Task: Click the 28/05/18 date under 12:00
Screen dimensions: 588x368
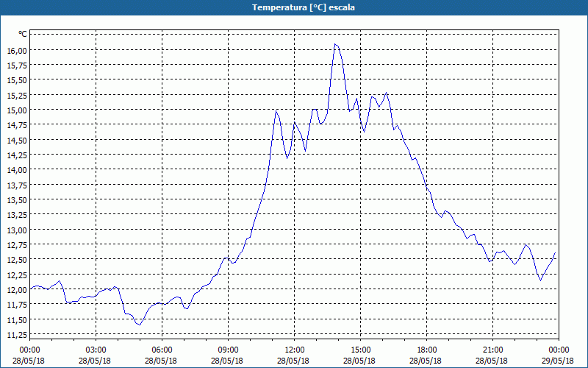Action: [x=293, y=361]
